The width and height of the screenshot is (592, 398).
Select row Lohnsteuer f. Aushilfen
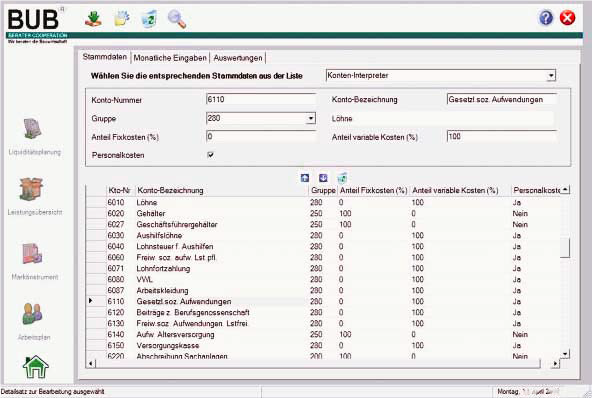pyautogui.click(x=323, y=246)
